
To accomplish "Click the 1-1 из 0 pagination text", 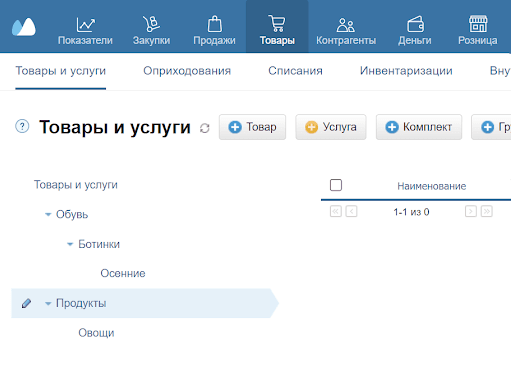I will click(411, 212).
